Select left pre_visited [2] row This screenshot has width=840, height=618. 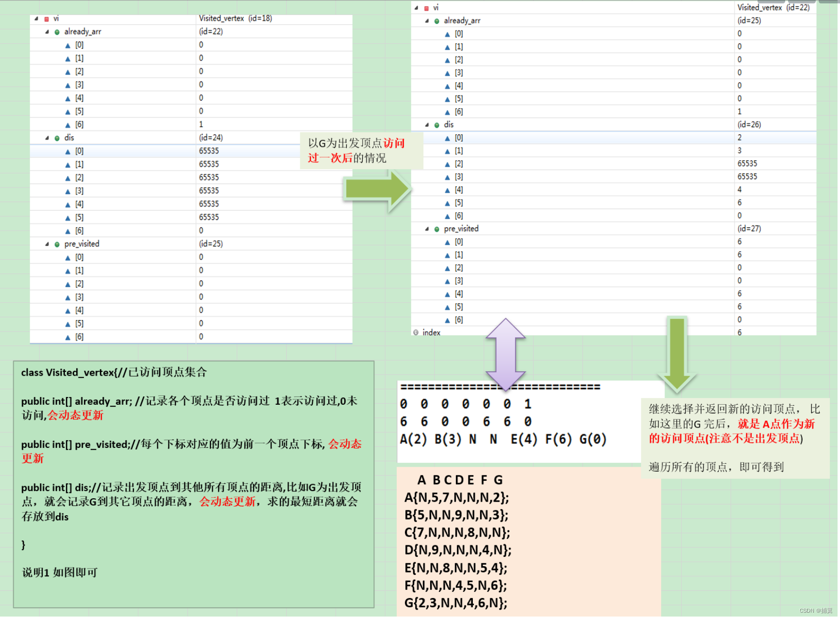191,284
